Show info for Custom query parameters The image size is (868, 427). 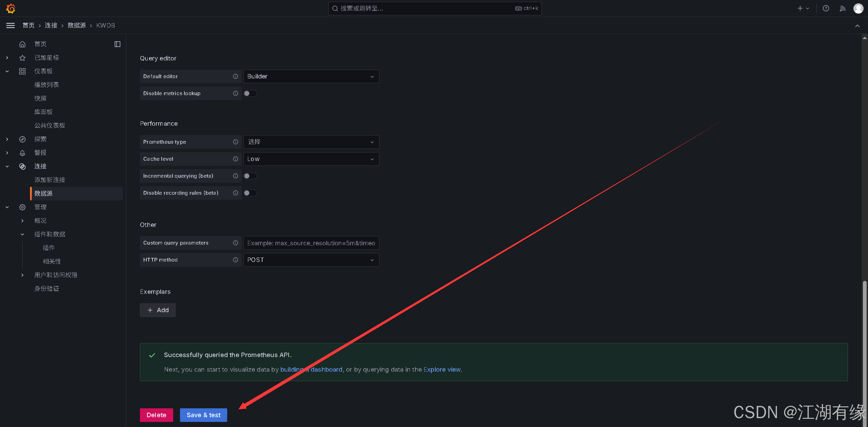[236, 243]
